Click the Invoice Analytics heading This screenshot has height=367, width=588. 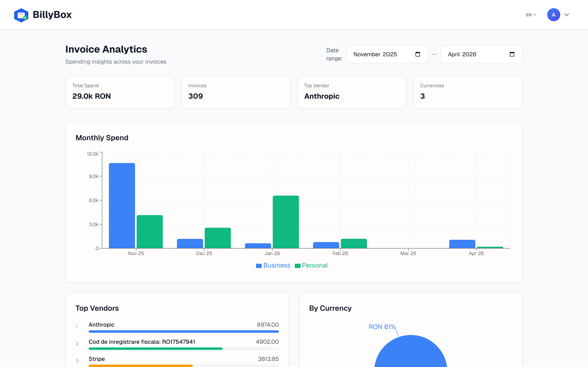click(x=106, y=49)
